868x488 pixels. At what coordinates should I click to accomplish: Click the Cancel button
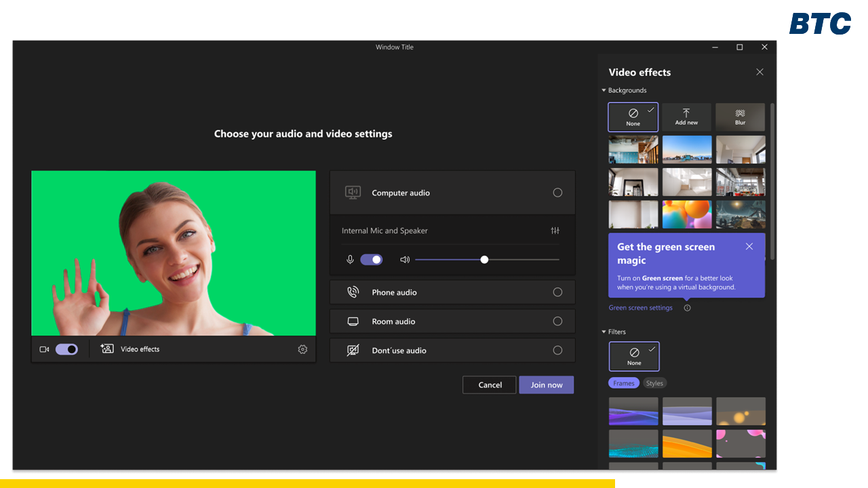click(x=490, y=385)
